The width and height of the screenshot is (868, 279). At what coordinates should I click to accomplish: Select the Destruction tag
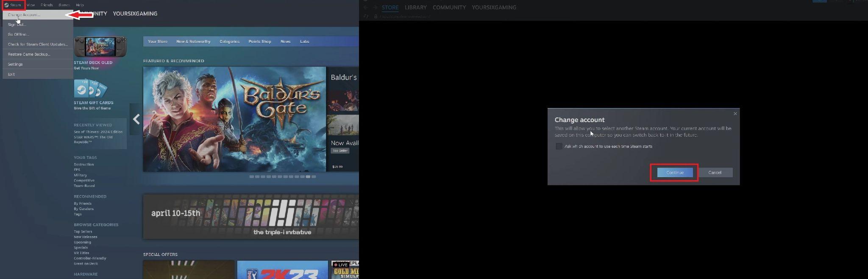click(x=84, y=165)
